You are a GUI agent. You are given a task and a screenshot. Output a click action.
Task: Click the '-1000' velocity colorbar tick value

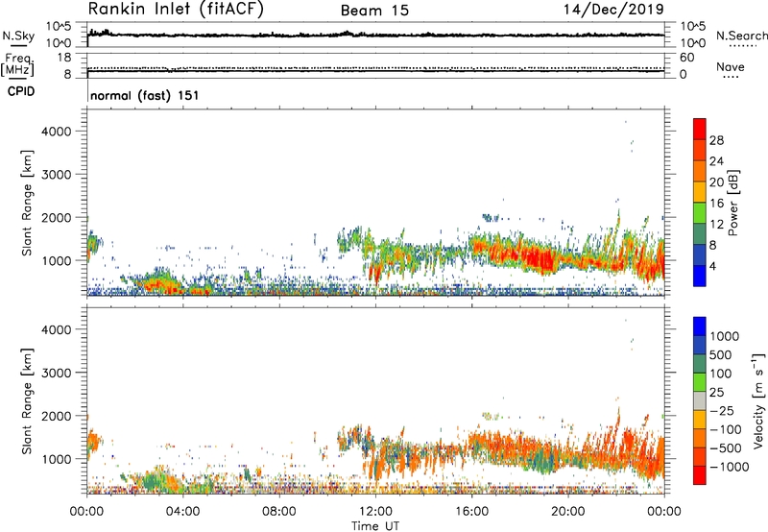(729, 467)
